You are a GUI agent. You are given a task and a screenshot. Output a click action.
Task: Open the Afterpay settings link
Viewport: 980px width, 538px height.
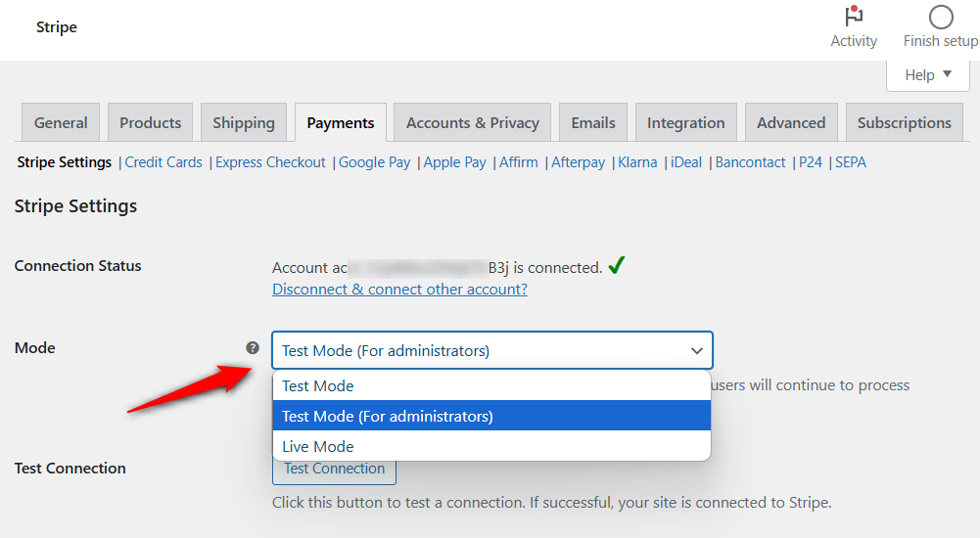[579, 162]
